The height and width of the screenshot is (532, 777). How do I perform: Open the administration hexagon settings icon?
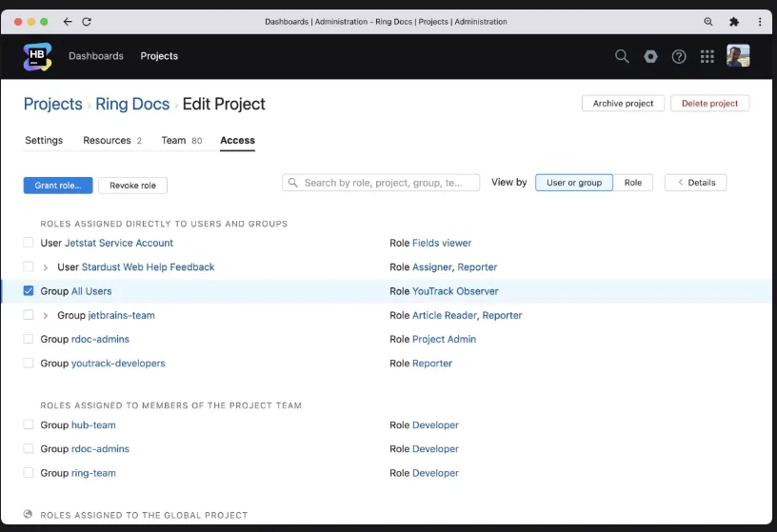click(x=650, y=56)
